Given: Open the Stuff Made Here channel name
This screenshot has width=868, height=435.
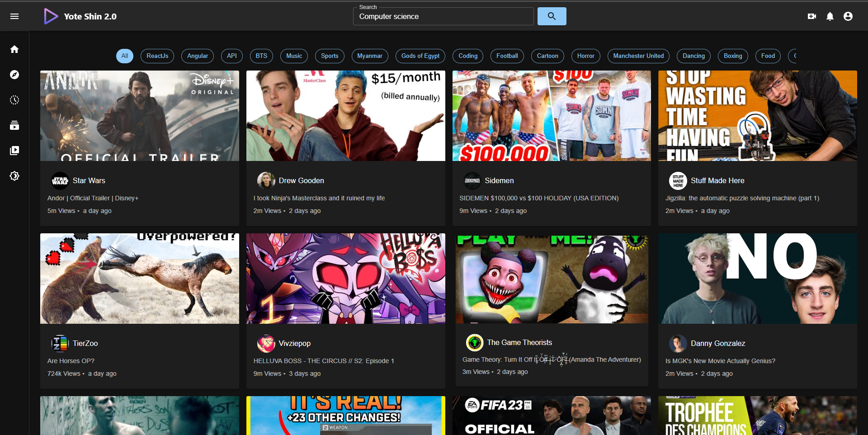Looking at the screenshot, I should (x=717, y=180).
